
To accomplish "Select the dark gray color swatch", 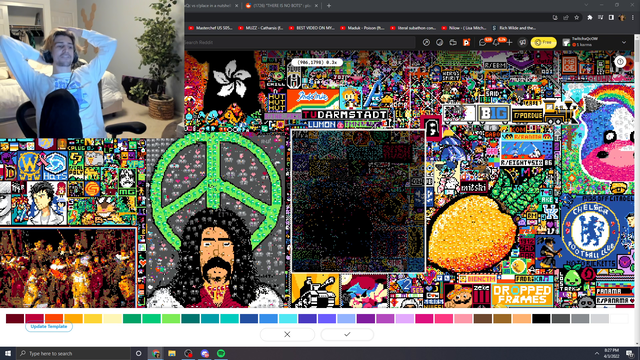I will pyautogui.click(x=561, y=318).
